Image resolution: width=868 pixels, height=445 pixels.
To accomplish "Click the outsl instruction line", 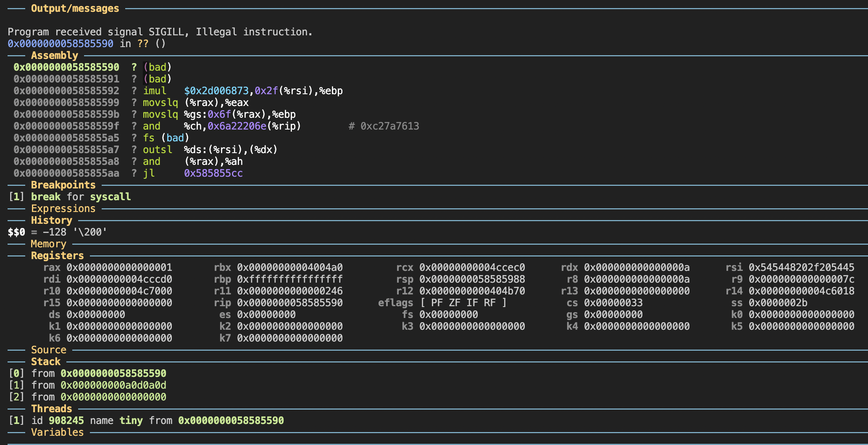I will tap(157, 150).
